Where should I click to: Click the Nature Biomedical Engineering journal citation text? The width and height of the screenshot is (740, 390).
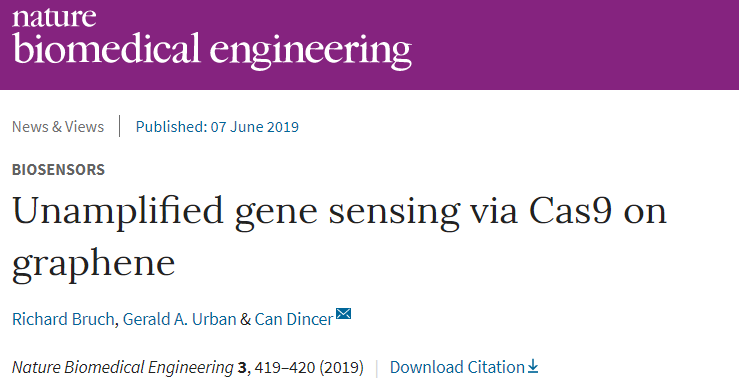point(123,367)
